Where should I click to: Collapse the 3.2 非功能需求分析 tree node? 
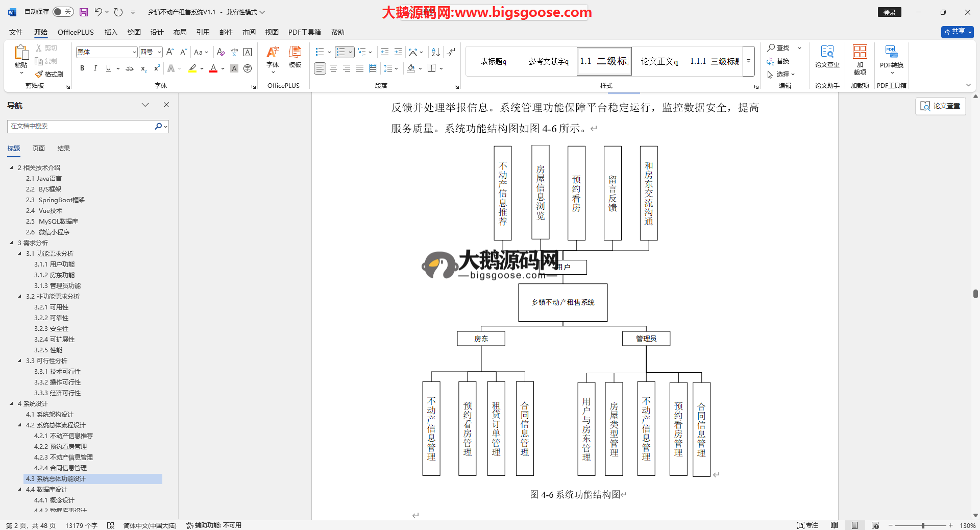[x=20, y=297]
